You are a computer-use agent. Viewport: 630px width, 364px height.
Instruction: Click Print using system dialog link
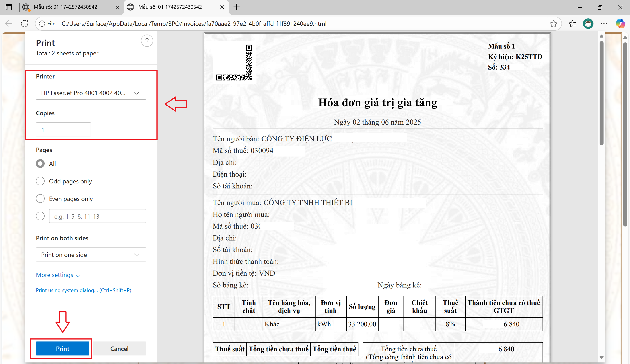[x=84, y=290]
